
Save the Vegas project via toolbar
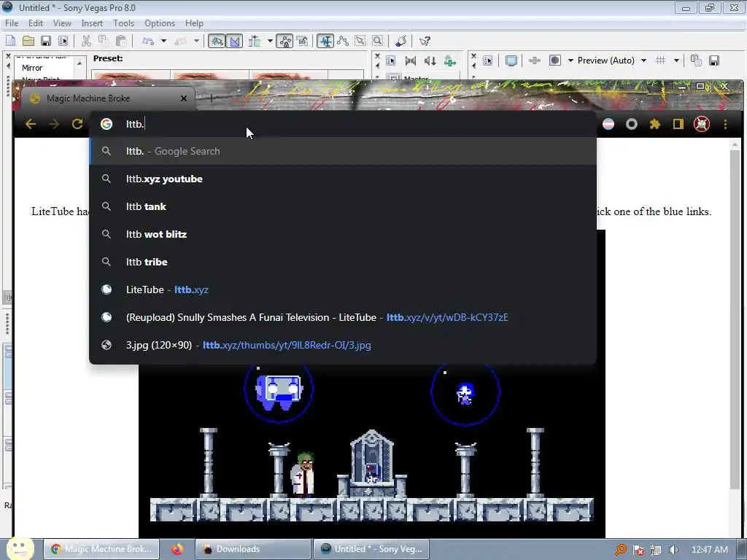tap(46, 41)
